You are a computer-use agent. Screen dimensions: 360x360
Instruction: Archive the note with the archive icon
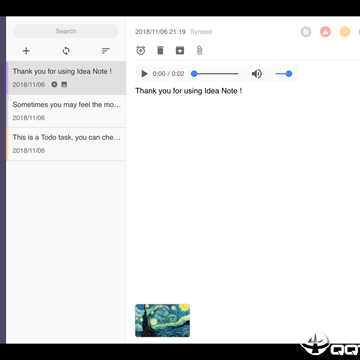tap(180, 50)
